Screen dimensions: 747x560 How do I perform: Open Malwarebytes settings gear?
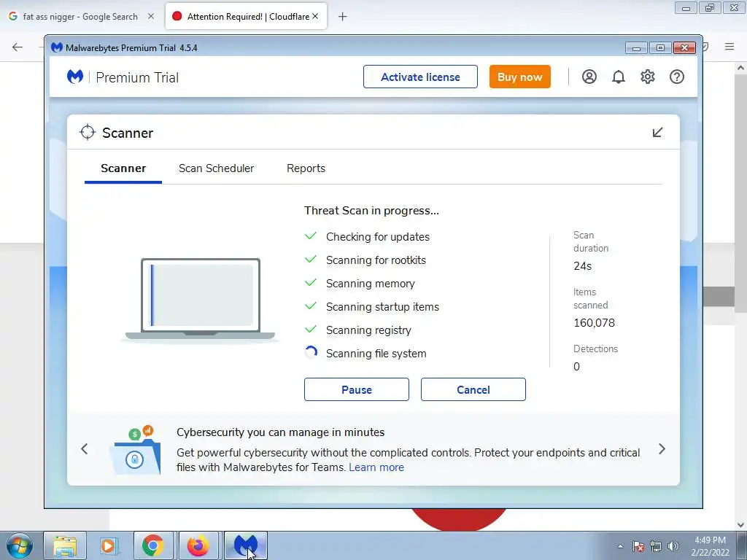[648, 77]
